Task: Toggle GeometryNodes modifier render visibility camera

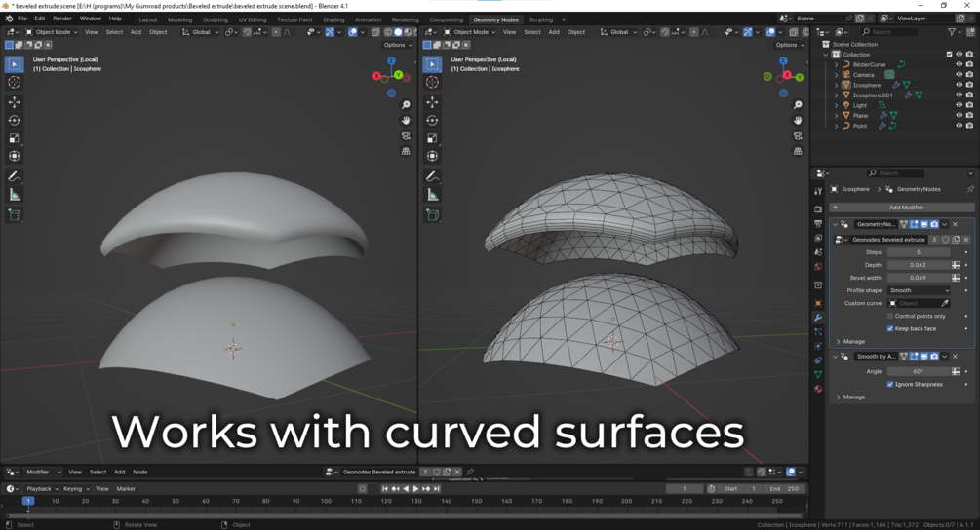Action: [934, 224]
